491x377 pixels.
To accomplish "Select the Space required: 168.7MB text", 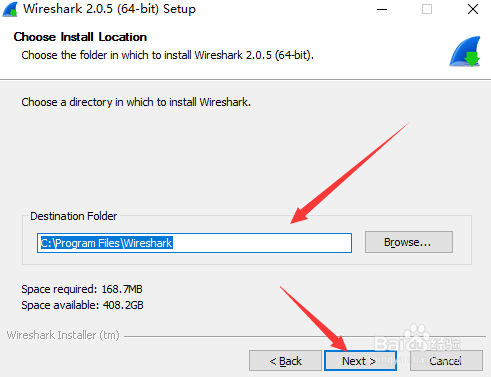I will click(x=82, y=289).
